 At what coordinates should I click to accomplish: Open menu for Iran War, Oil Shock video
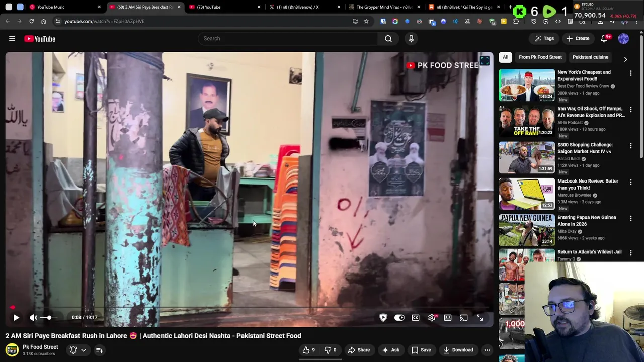pos(631,110)
